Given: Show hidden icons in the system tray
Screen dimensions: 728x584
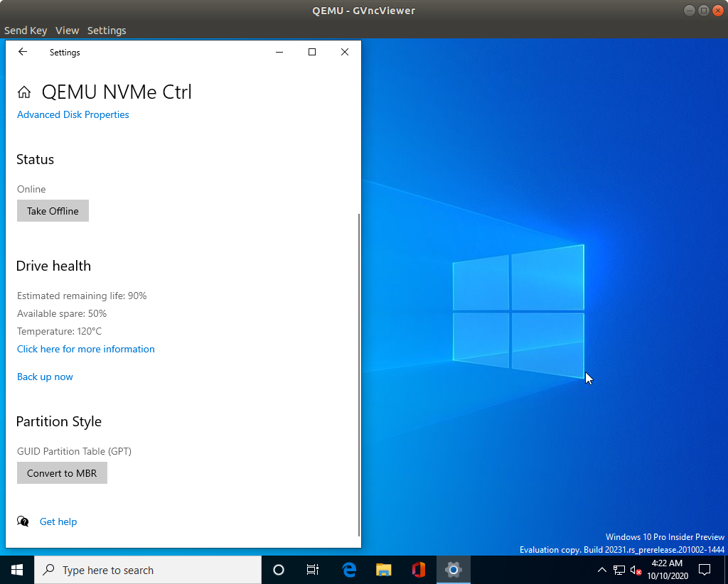Looking at the screenshot, I should coord(601,570).
